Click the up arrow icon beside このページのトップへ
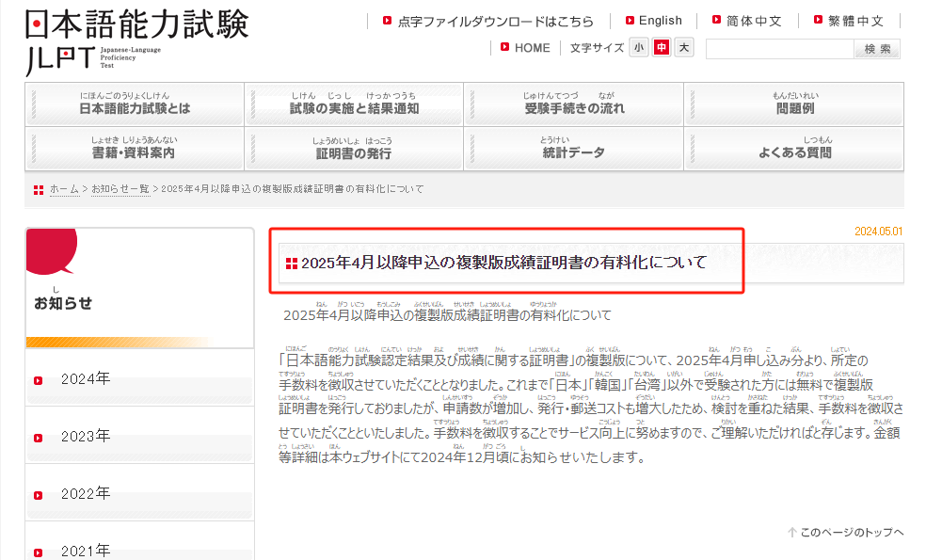The width and height of the screenshot is (926, 560). tap(792, 533)
